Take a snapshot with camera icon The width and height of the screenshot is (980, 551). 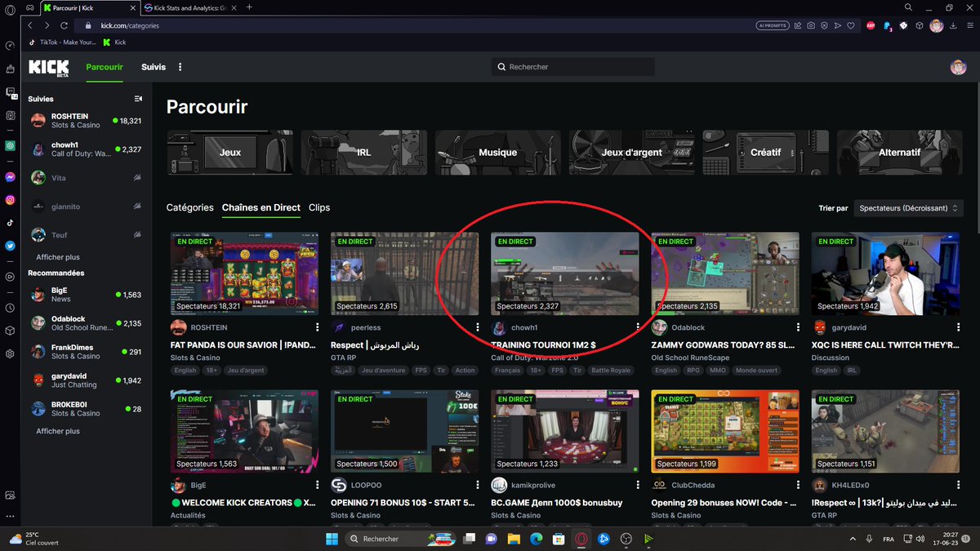(x=809, y=25)
